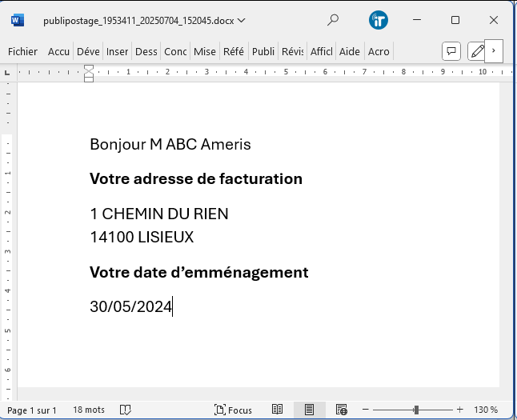Switch to Web Layout view
This screenshot has height=420, width=517.
coord(341,410)
